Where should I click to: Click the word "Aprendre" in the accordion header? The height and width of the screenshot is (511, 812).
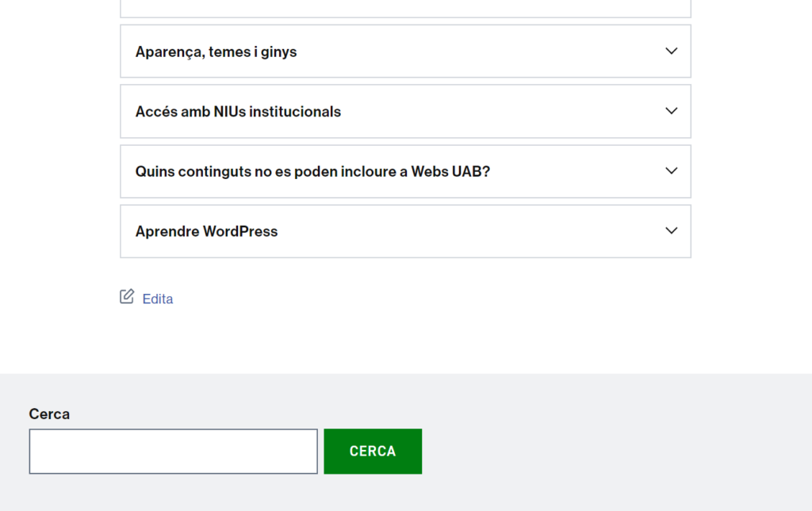167,231
